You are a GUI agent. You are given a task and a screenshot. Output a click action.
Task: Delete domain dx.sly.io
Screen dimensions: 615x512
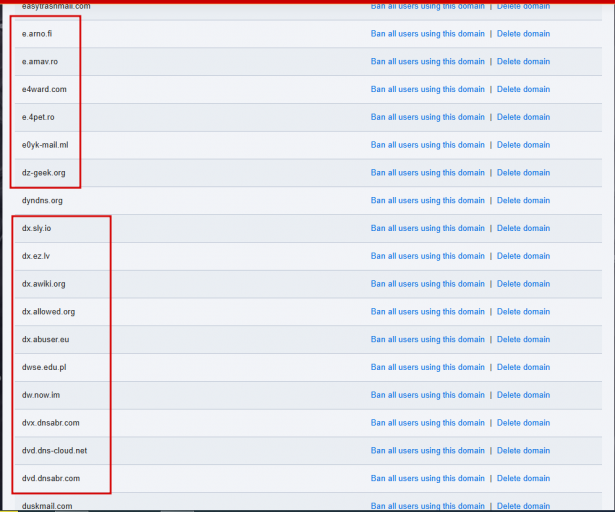[x=523, y=229]
